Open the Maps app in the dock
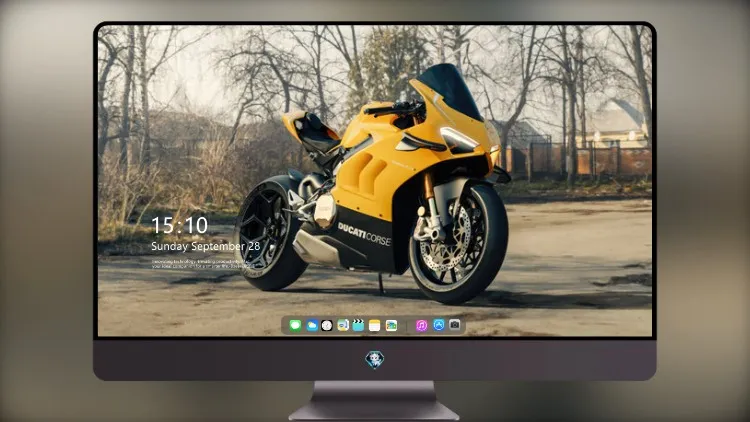This screenshot has height=422, width=750. point(343,325)
